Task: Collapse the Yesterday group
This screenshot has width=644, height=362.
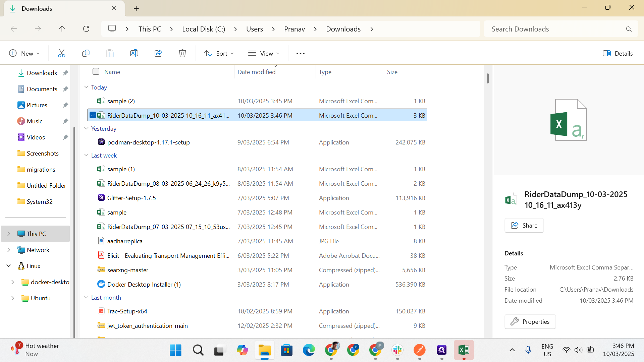Action: tap(86, 128)
